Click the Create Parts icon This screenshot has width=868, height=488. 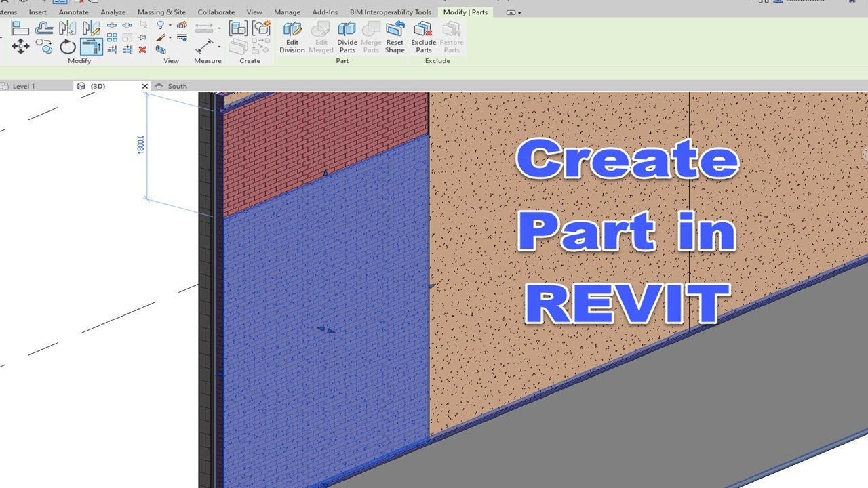click(x=261, y=28)
